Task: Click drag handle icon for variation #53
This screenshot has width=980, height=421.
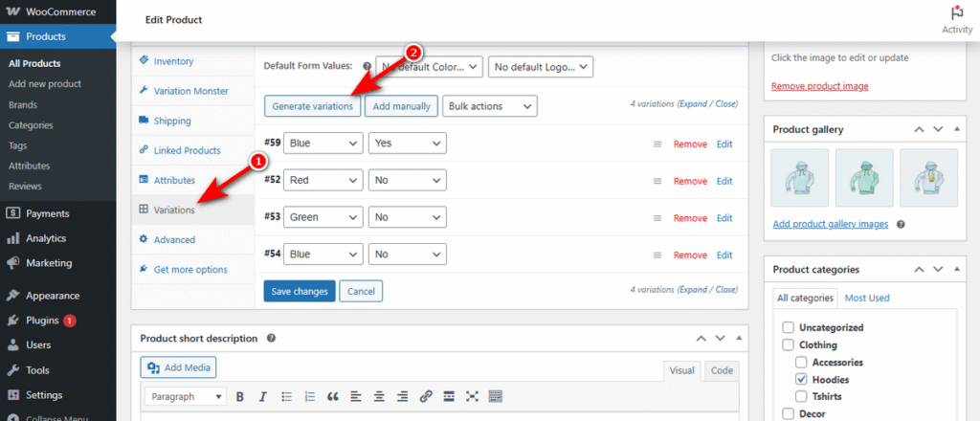Action: (657, 218)
